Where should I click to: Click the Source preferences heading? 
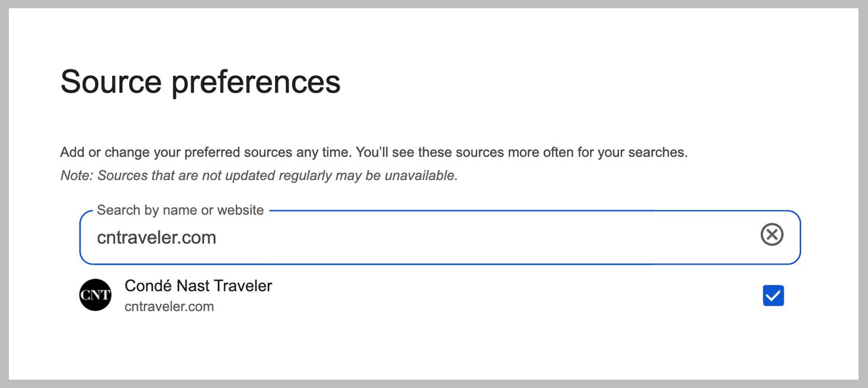(200, 81)
